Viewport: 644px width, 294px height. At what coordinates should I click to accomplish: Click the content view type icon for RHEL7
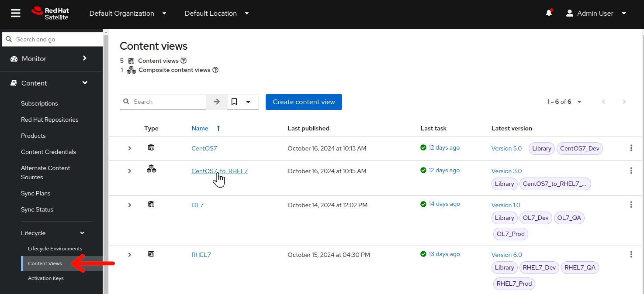pos(151,254)
